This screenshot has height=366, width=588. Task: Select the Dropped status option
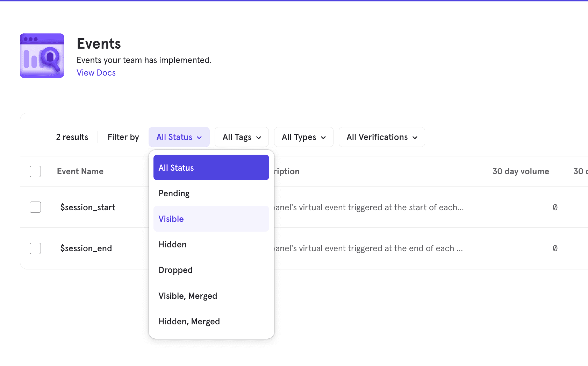175,270
